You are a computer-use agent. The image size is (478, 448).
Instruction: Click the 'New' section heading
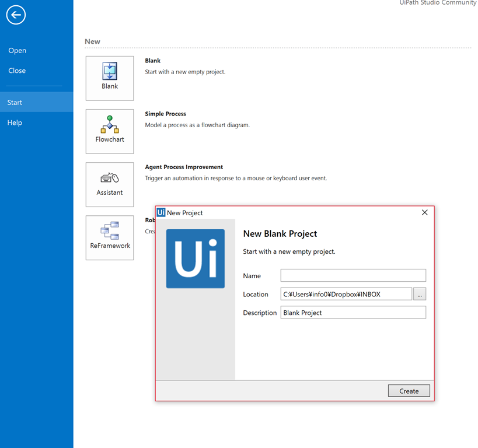pos(92,41)
